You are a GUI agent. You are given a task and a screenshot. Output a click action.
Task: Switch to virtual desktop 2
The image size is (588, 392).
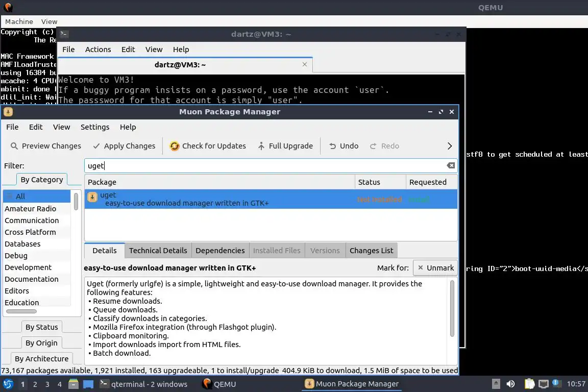point(35,384)
